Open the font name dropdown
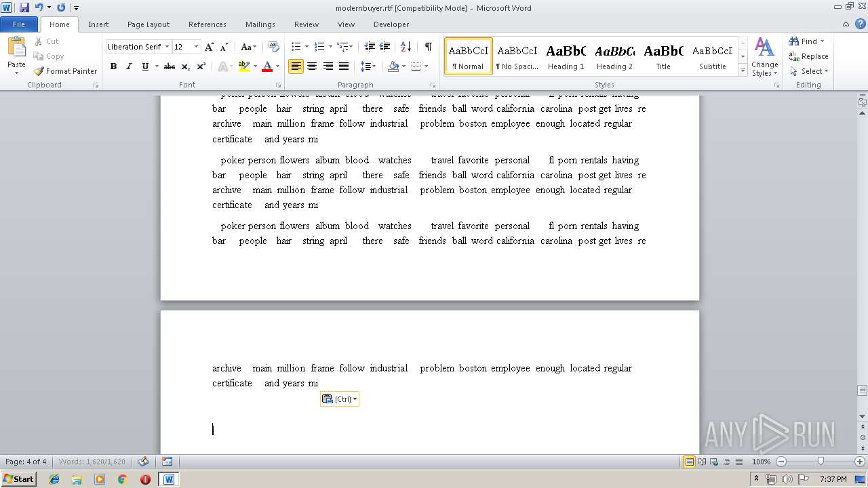868x488 pixels. pyautogui.click(x=167, y=47)
